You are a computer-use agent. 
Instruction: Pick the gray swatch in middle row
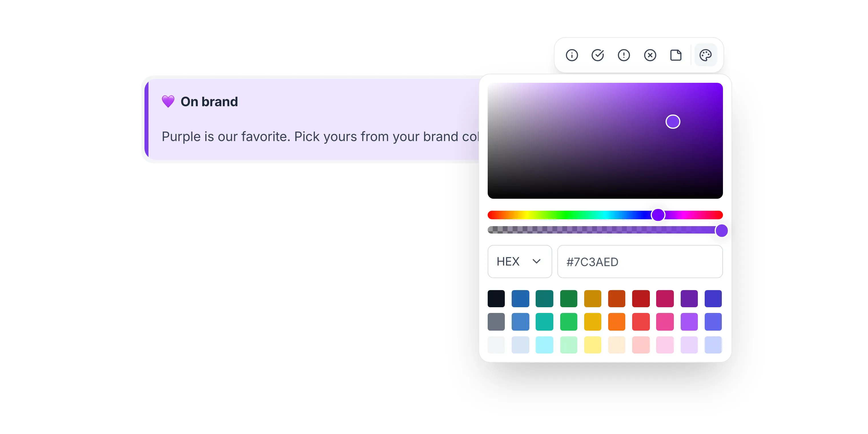point(496,322)
